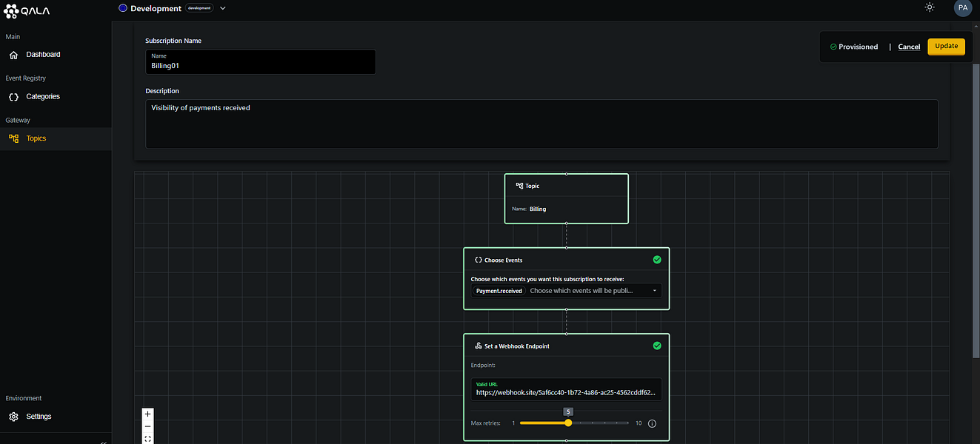Click the Billing topic name text
Screen dimensions: 980x444
[x=538, y=209]
